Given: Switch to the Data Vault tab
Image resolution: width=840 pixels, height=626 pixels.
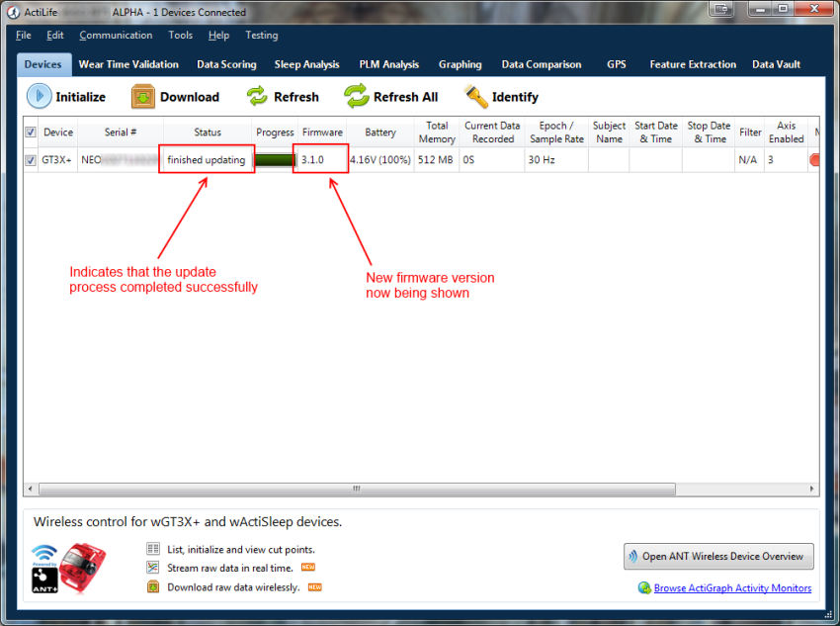Looking at the screenshot, I should pyautogui.click(x=776, y=63).
